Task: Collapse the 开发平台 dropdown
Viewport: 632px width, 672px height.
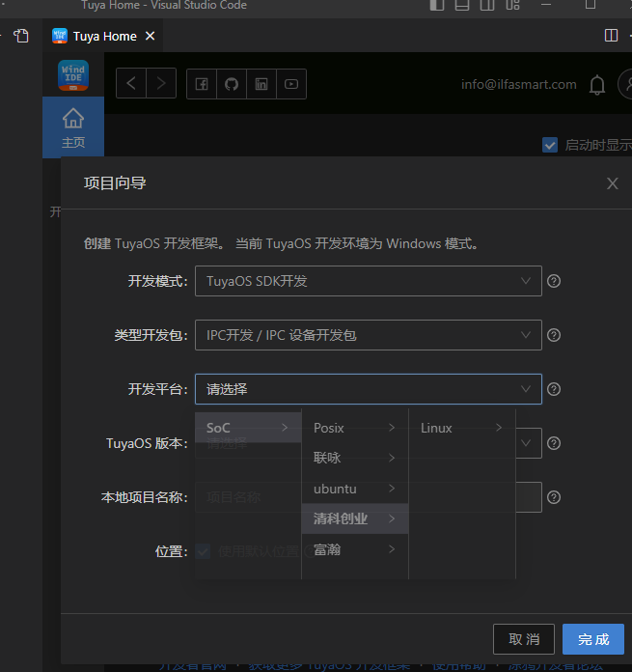Action: [x=369, y=389]
